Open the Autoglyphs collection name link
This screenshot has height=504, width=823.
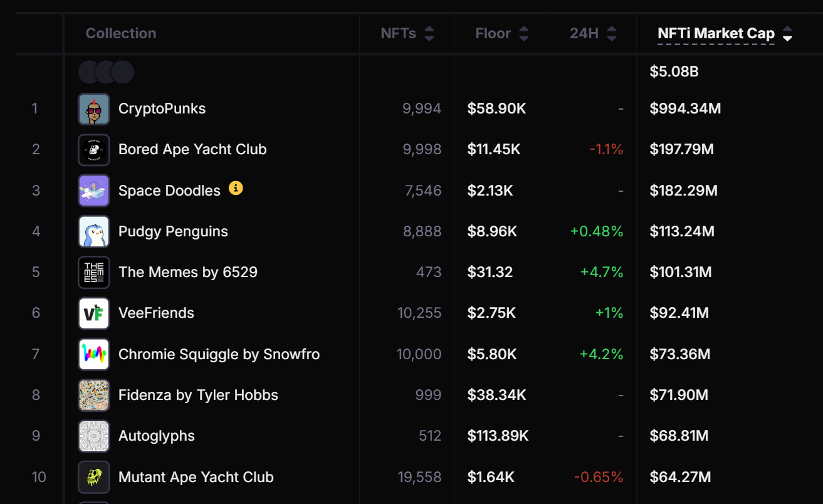157,436
